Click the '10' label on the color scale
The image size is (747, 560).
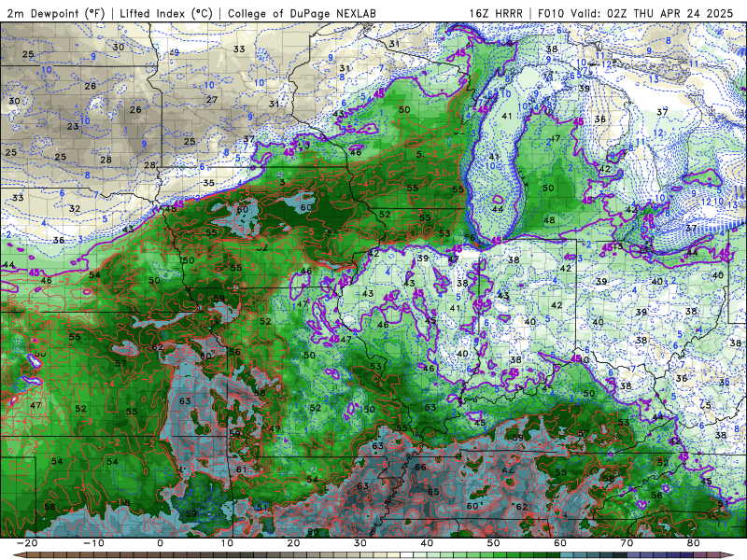227,543
